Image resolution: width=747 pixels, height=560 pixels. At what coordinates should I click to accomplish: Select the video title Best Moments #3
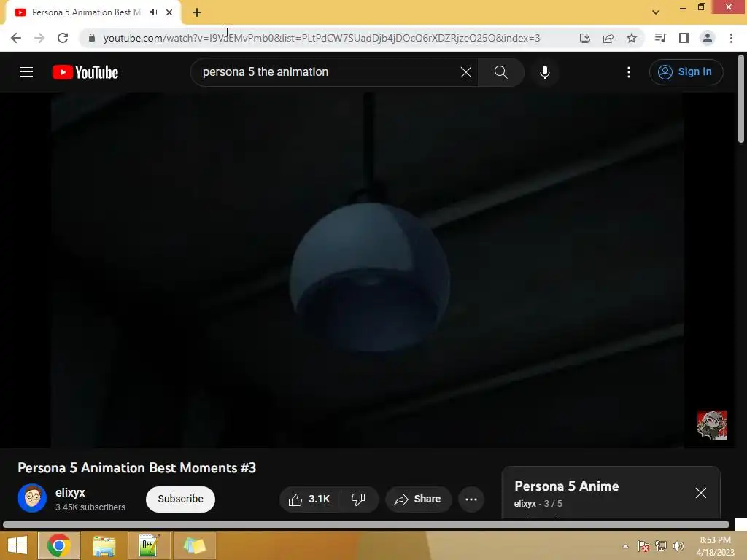click(136, 467)
